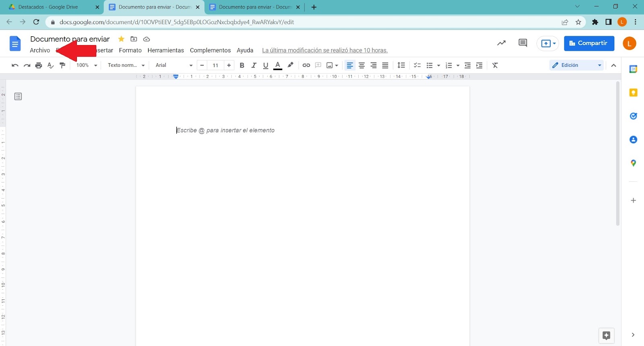
Task: Open the last modification history link
Action: [325, 50]
